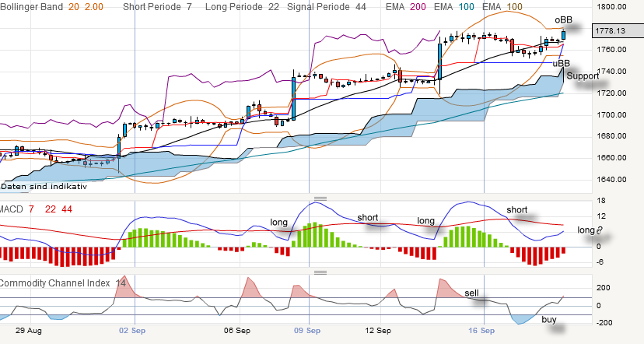This screenshot has width=644, height=344.
Task: Click the Bollinger Band indicator label
Action: click(31, 7)
